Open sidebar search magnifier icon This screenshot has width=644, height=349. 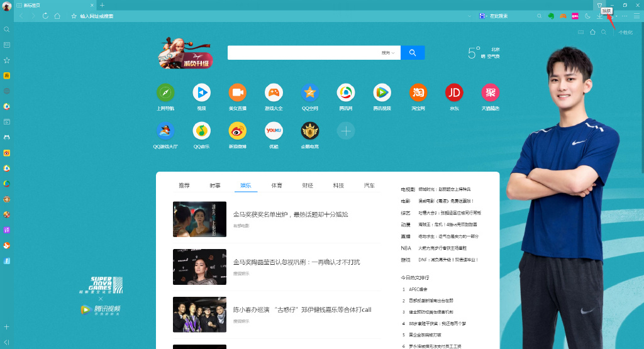pyautogui.click(x=6, y=30)
